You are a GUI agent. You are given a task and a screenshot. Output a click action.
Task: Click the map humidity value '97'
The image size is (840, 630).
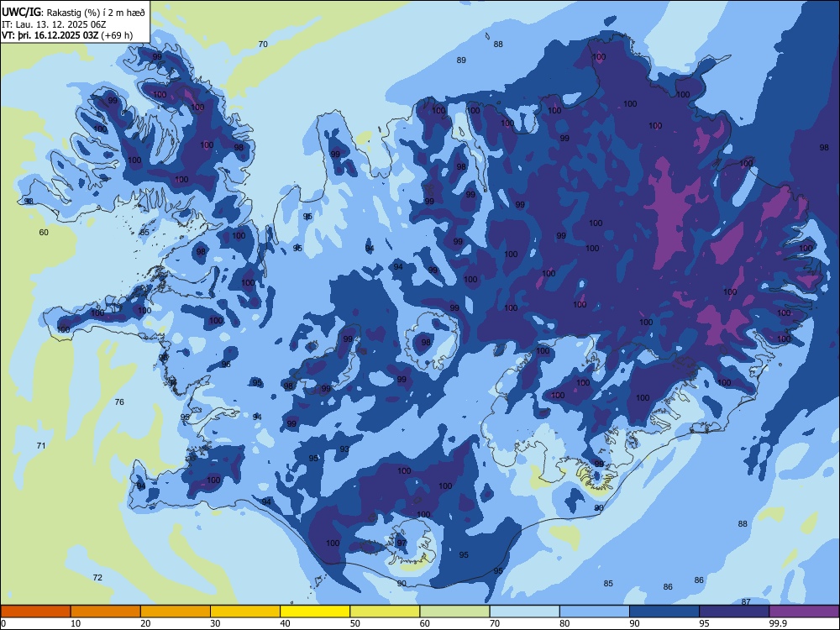pyautogui.click(x=402, y=543)
